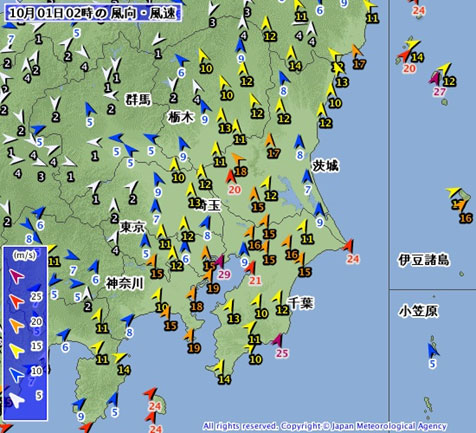
Task: Select the blue 5 m/s arrow in Ogasawara
Action: coord(433,351)
